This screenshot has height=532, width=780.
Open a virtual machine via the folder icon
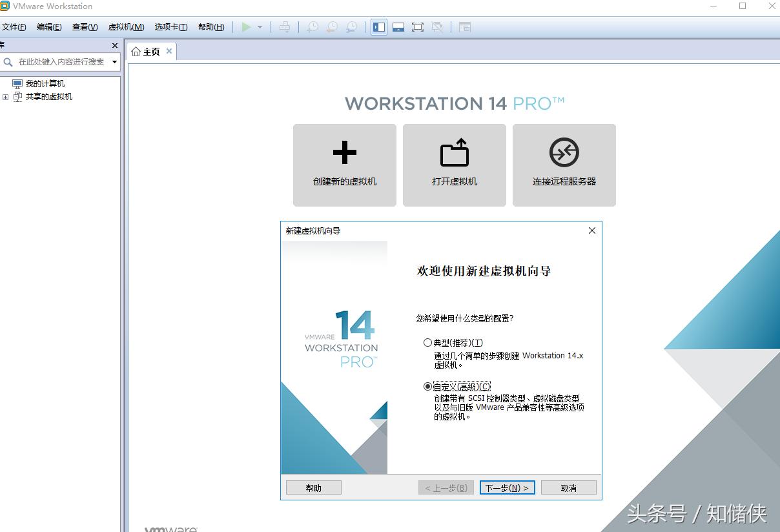[x=454, y=165]
